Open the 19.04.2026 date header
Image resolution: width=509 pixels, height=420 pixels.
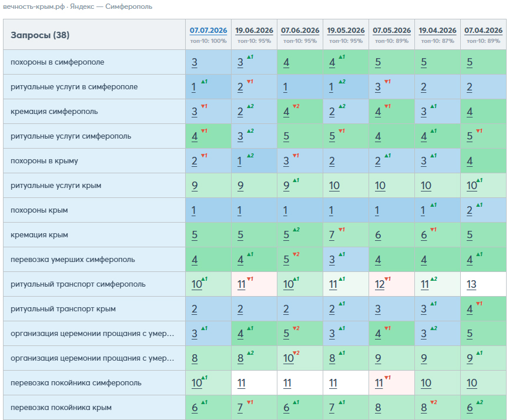tap(437, 31)
